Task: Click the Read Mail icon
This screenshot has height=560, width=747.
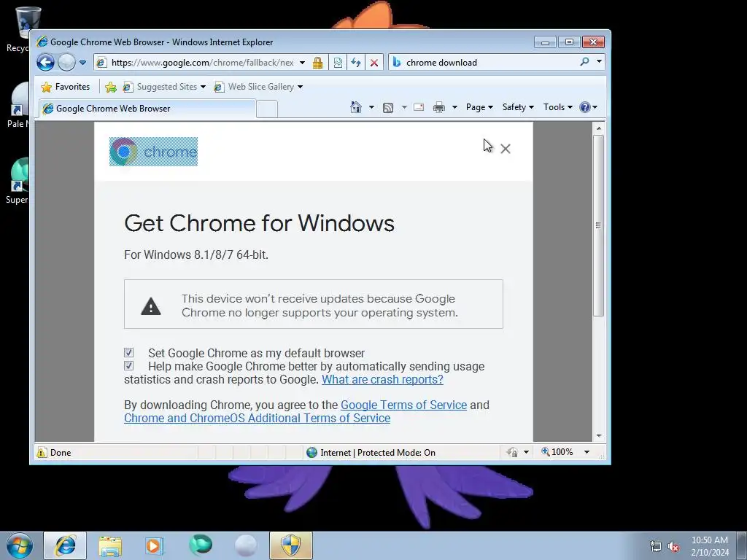Action: click(419, 108)
